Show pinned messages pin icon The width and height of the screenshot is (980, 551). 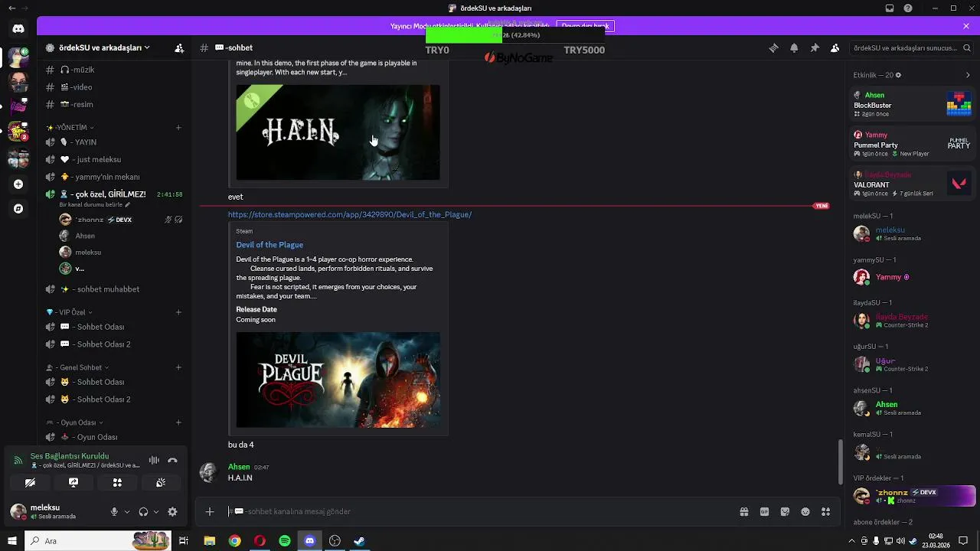click(x=815, y=47)
